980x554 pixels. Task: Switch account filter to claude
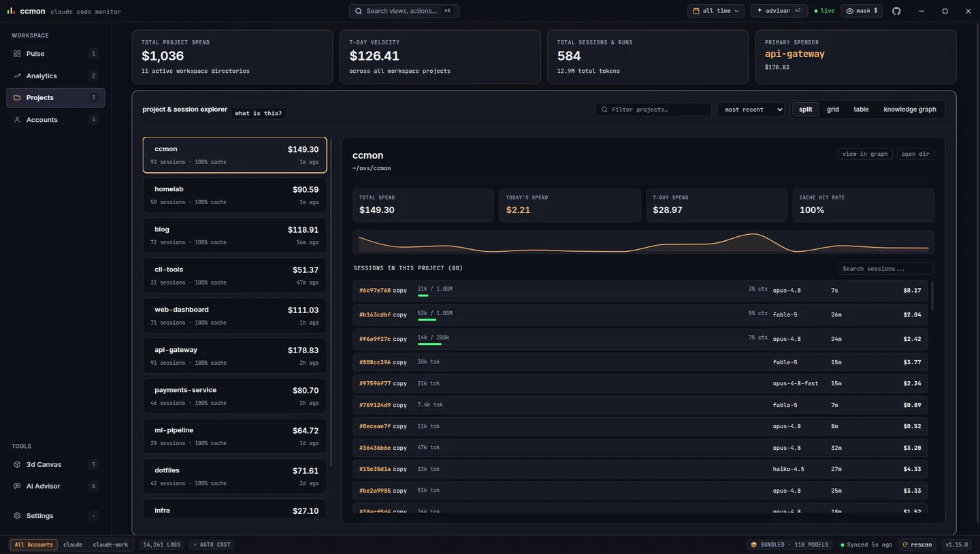click(73, 544)
